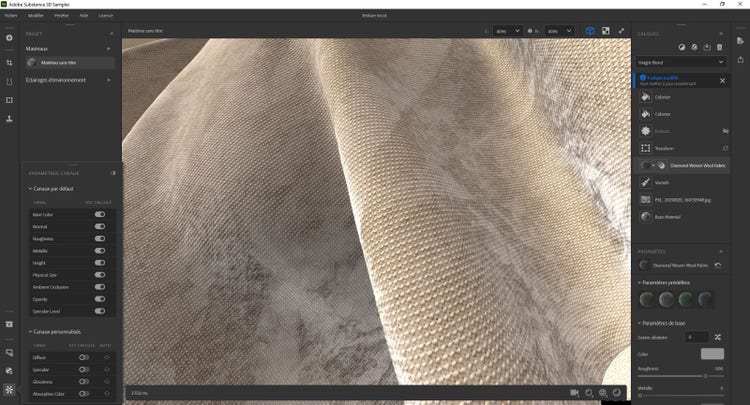Click the circular add-asset icon in left sidebar
Image resolution: width=750 pixels, height=405 pixels.
click(x=9, y=38)
